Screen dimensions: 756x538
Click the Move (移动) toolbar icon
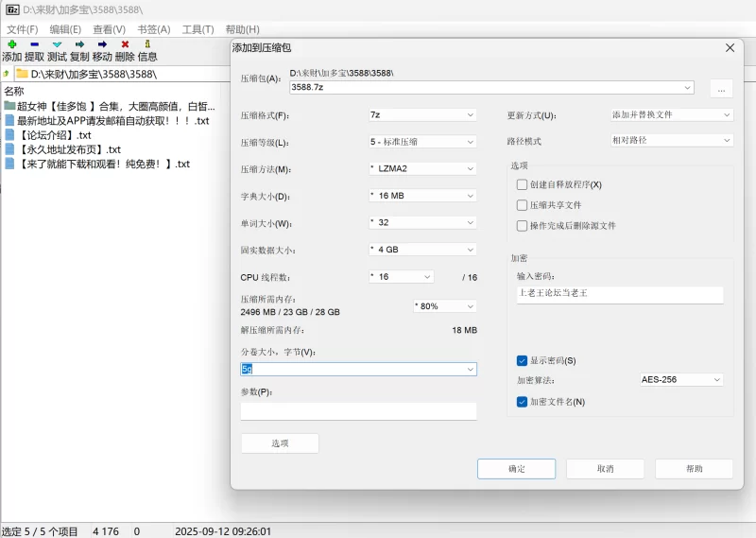102,44
